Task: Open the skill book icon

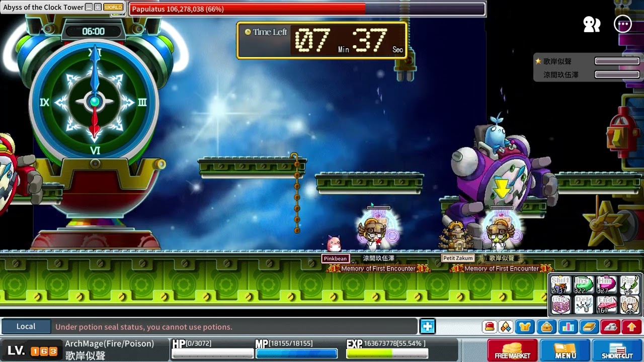Action: point(589,327)
